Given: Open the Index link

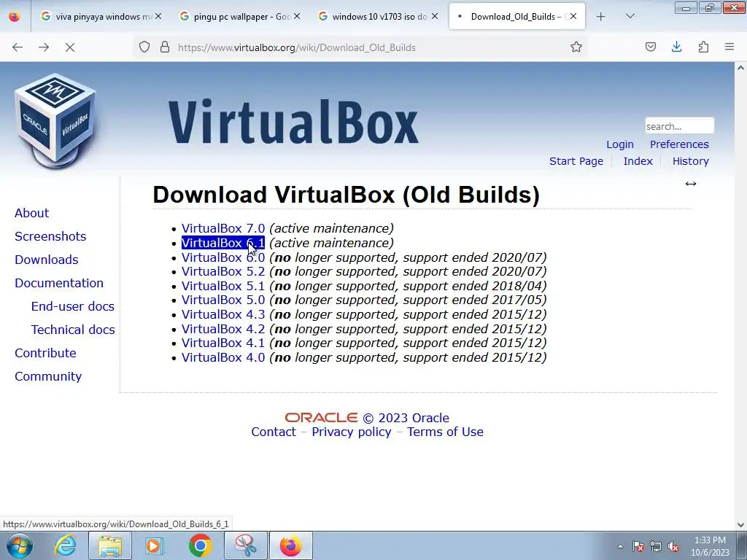Looking at the screenshot, I should tap(638, 161).
